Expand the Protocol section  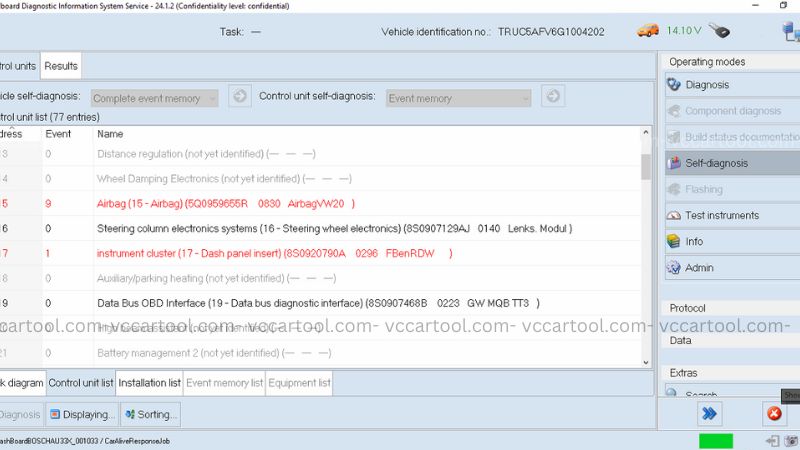pyautogui.click(x=731, y=308)
